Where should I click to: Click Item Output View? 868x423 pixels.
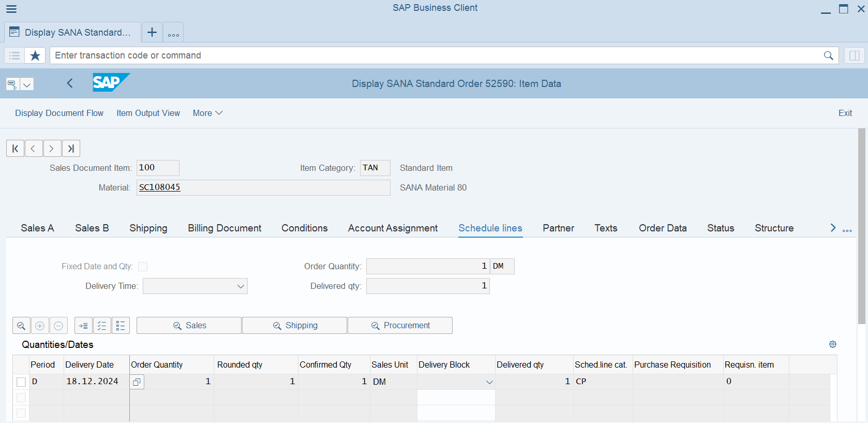point(148,113)
